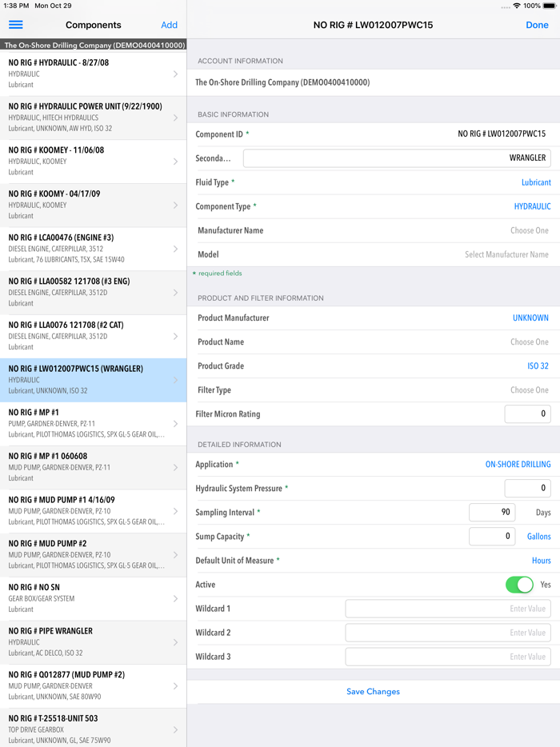This screenshot has height=747, width=560.
Task: Open the Fluid Type Lubricant selector
Action: 535,182
